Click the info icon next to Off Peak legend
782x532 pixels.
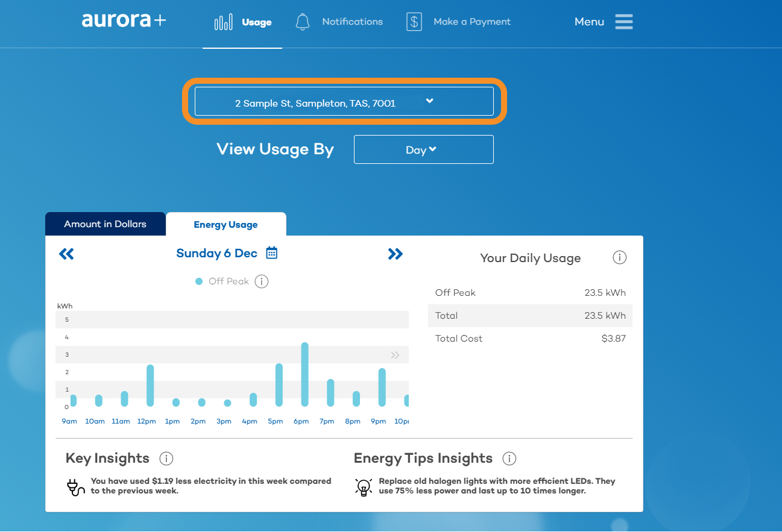261,281
